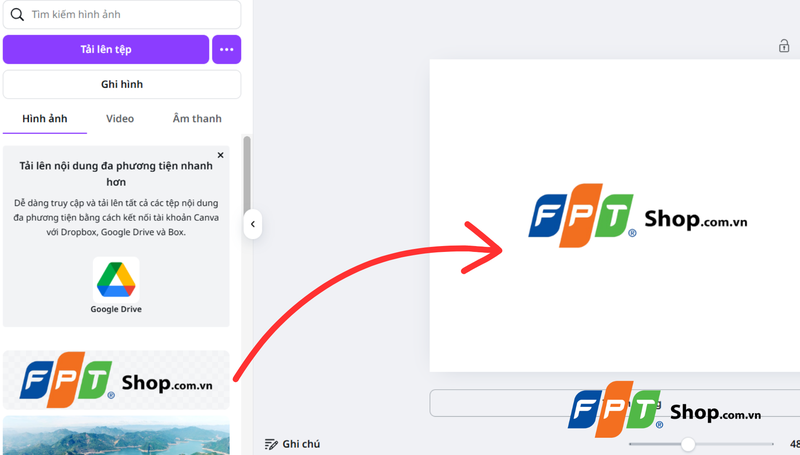
Task: Select the FPT Shop logo thumbnail in uploads
Action: click(116, 380)
